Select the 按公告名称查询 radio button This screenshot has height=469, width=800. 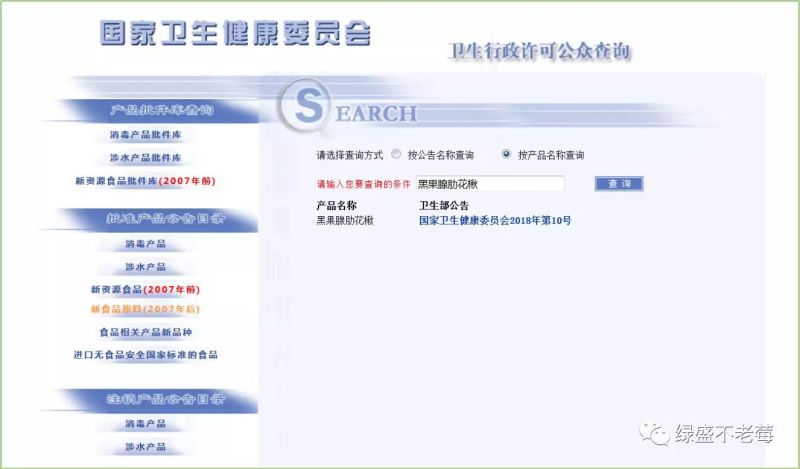coord(396,154)
